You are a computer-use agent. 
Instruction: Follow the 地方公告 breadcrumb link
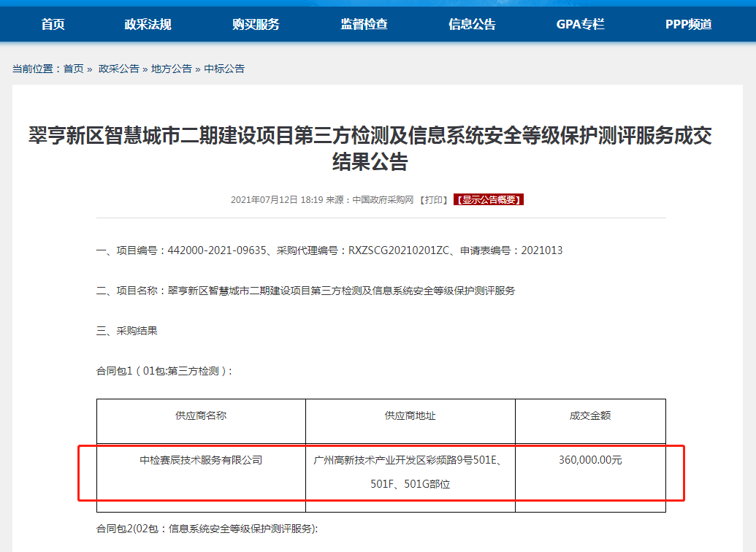[x=172, y=69]
